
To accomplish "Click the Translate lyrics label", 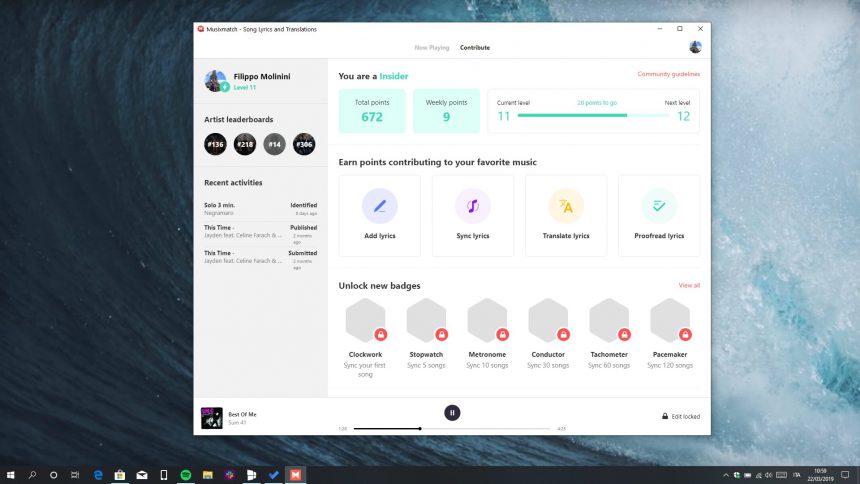I will point(566,236).
